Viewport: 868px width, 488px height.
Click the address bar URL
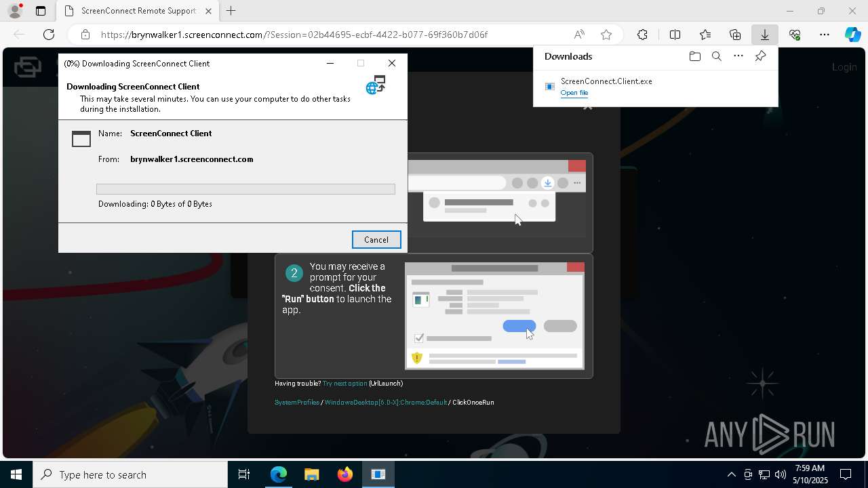294,35
